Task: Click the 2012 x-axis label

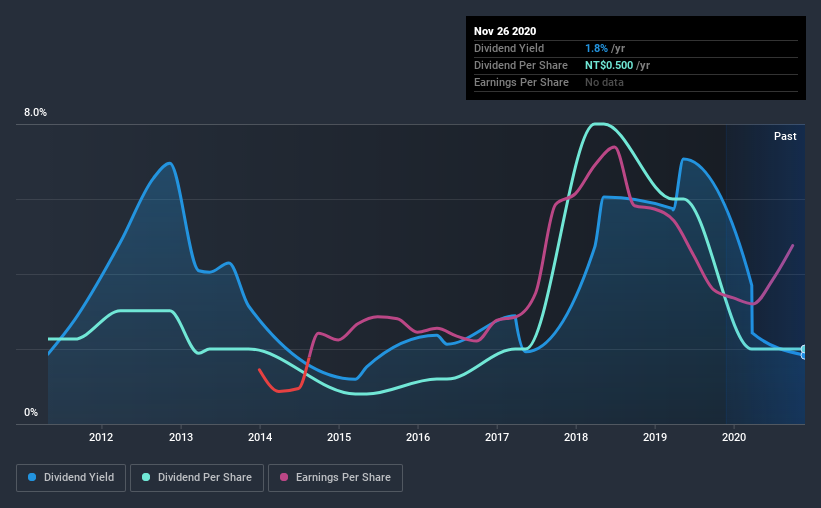Action: 101,437
